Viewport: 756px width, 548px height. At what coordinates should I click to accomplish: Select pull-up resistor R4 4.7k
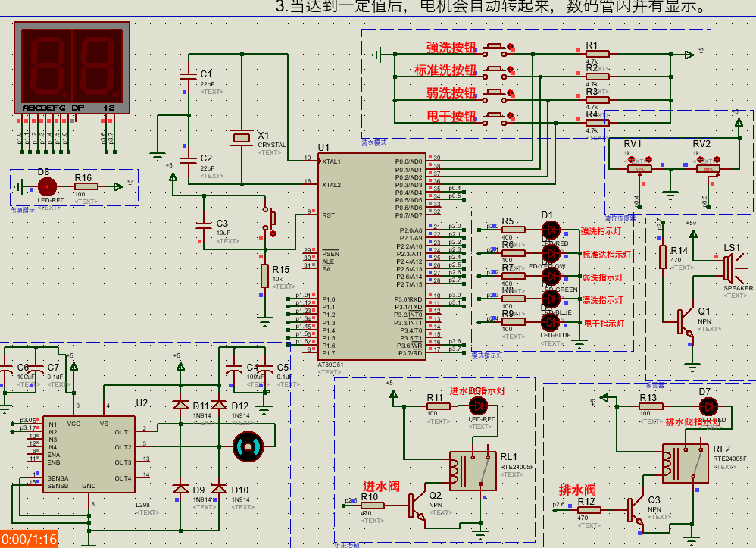pos(598,123)
